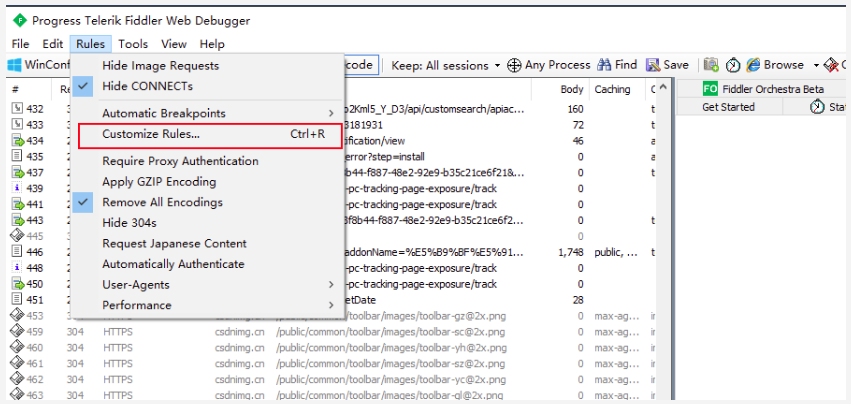This screenshot has height=404, width=851.
Task: Click the green FO Orchestra icon
Action: tap(710, 89)
